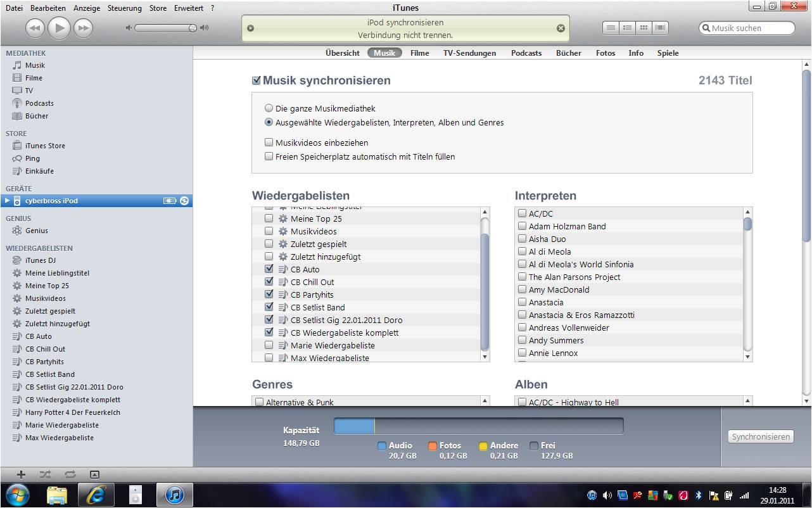
Task: Eject cyberbross iPod with sync icon
Action: 184,201
